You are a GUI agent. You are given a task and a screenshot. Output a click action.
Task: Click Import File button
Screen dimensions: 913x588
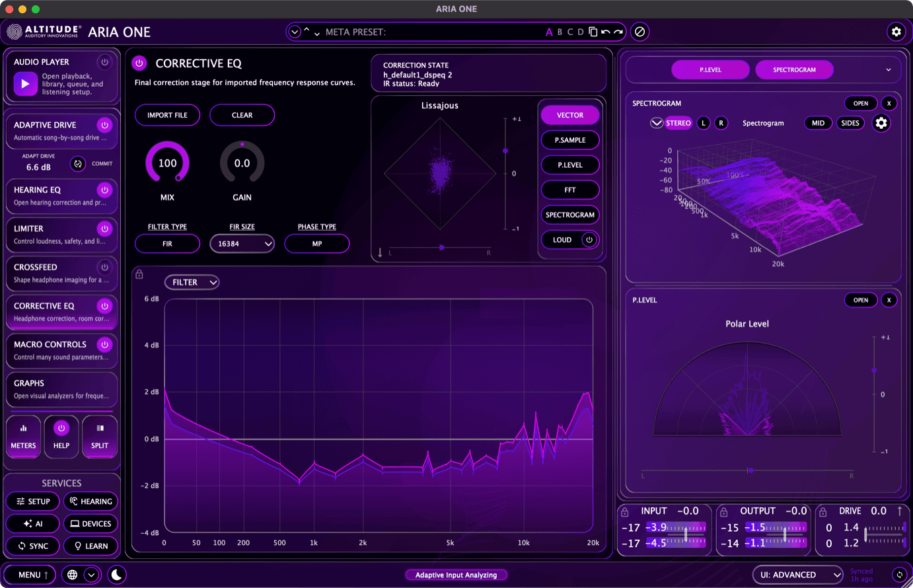point(168,115)
